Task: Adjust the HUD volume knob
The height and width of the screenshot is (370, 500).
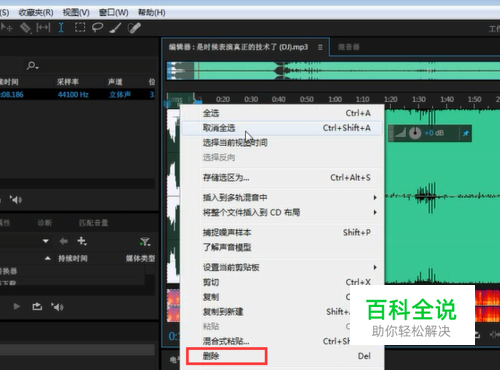Action: pyautogui.click(x=415, y=133)
